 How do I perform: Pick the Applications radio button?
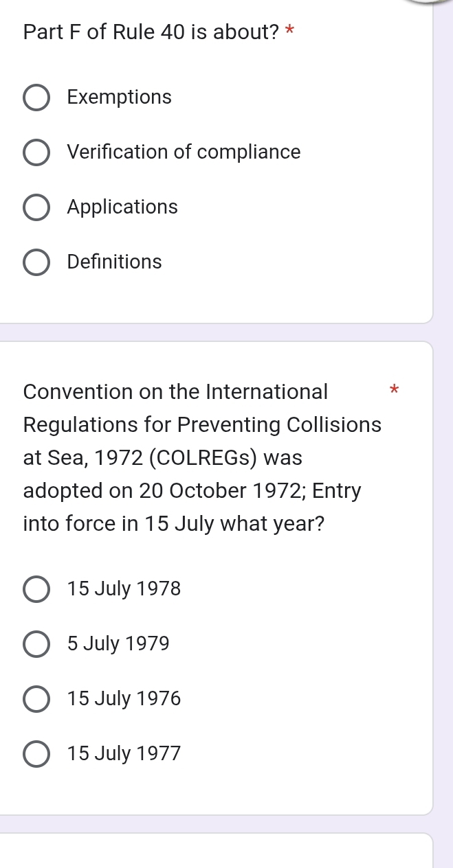coord(36,207)
